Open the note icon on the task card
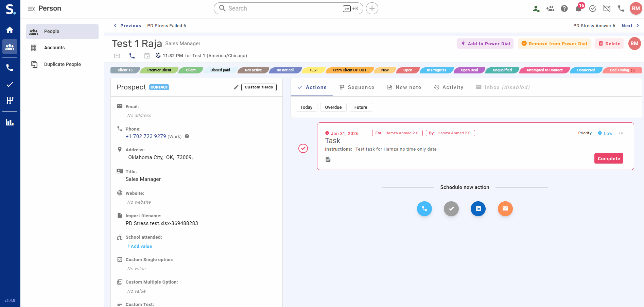 pyautogui.click(x=328, y=159)
